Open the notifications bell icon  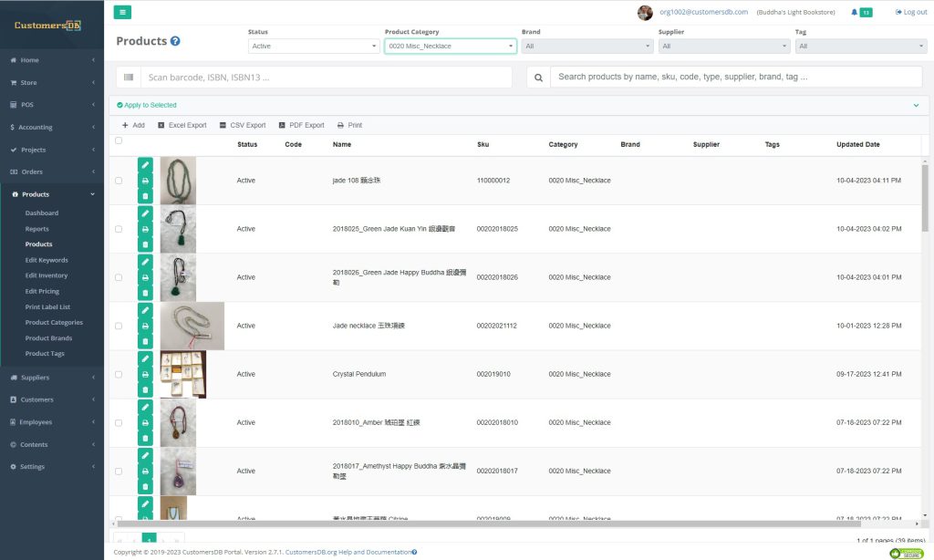pos(854,12)
